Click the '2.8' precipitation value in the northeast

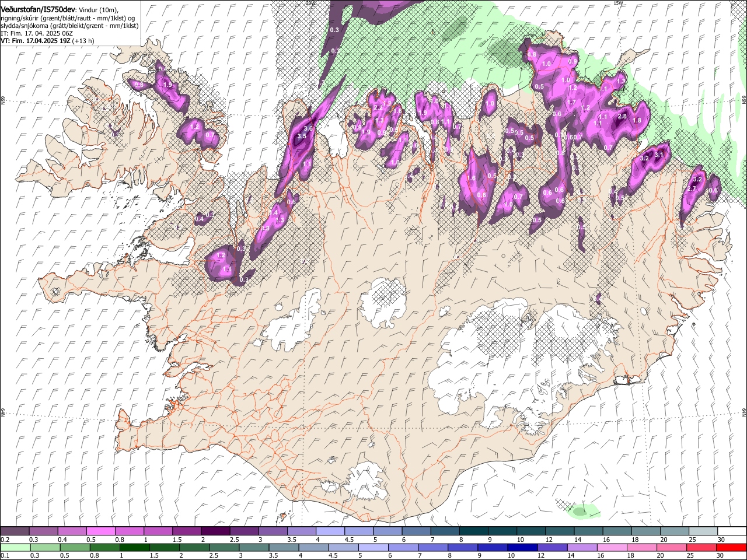(622, 117)
